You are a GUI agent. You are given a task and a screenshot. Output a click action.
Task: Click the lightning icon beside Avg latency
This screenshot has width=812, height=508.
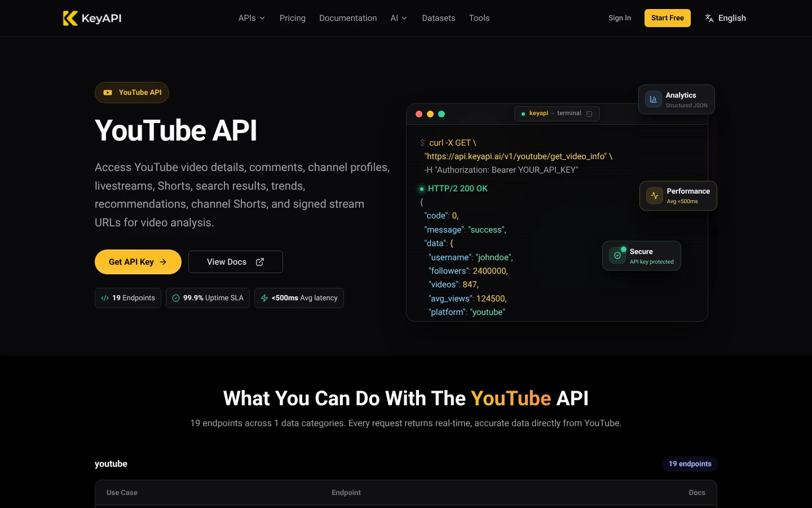pyautogui.click(x=264, y=298)
